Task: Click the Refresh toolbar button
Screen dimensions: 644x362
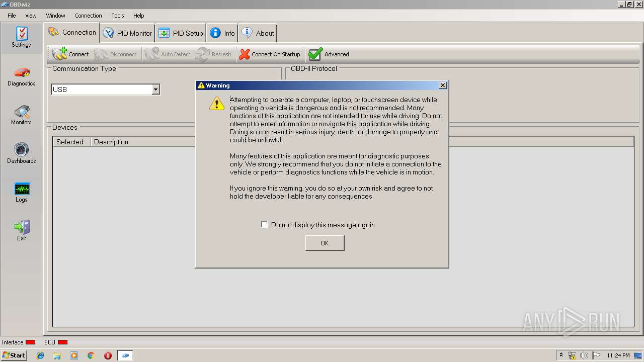Action: pyautogui.click(x=214, y=54)
